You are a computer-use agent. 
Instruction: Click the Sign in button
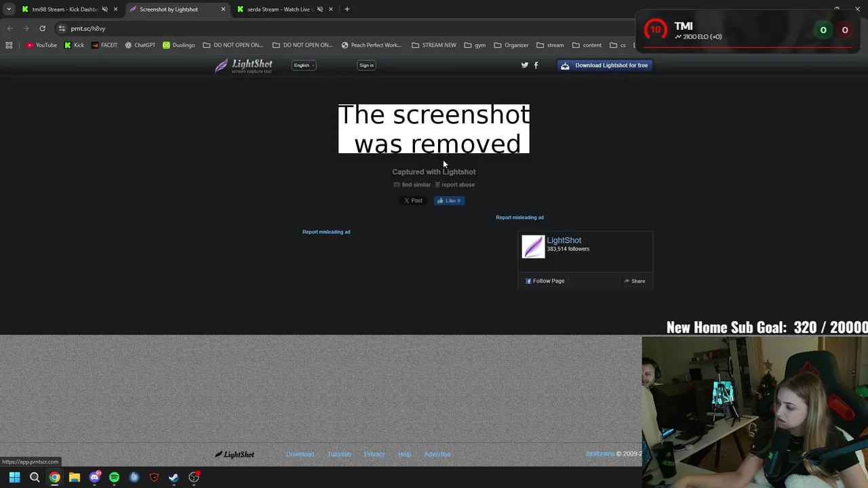tap(366, 65)
